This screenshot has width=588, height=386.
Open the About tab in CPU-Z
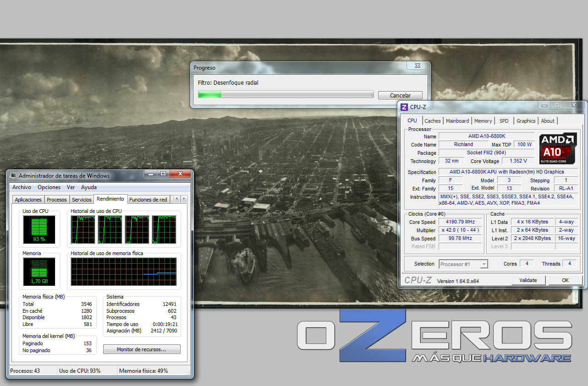(x=548, y=121)
